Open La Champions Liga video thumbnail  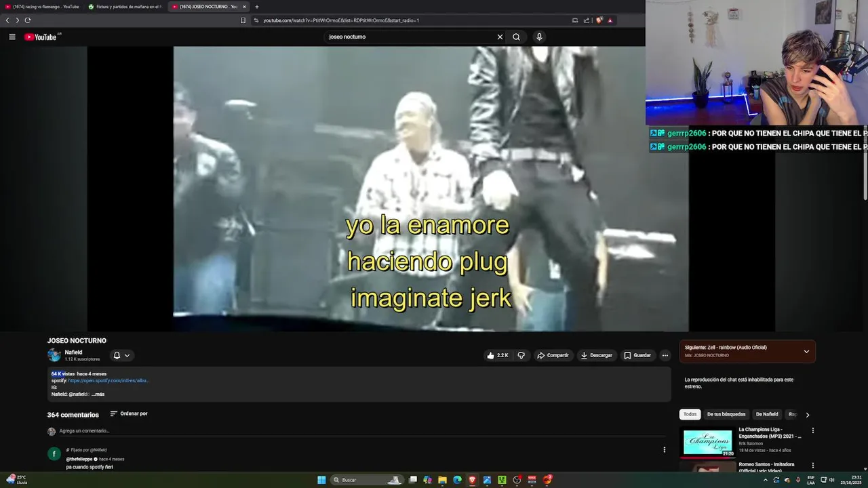coord(708,443)
